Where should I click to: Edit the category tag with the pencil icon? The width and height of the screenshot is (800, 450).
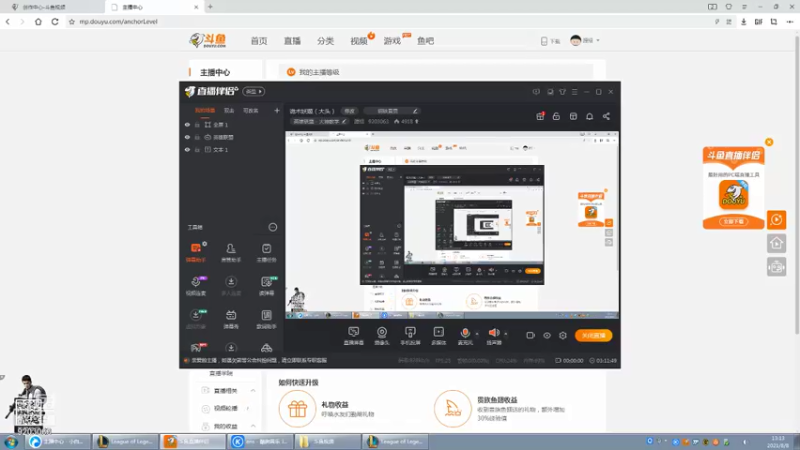point(344,121)
